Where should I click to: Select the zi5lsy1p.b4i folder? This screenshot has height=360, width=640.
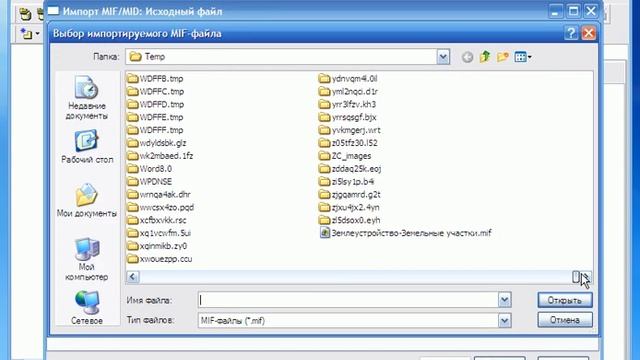pyautogui.click(x=347, y=182)
